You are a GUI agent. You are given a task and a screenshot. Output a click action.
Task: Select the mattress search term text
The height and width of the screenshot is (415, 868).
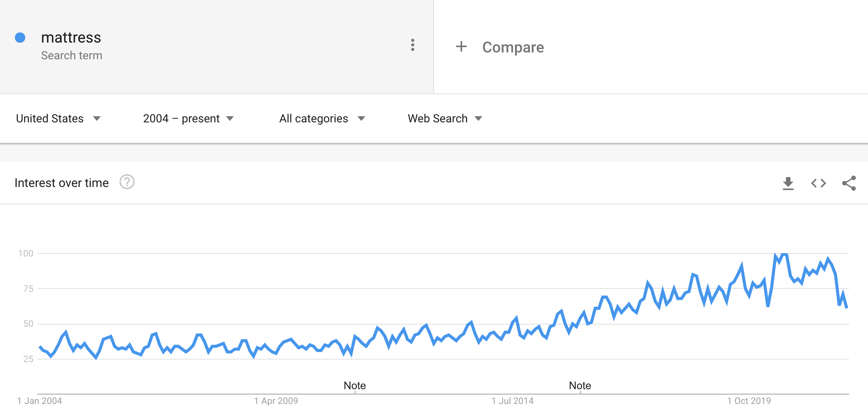pos(71,38)
